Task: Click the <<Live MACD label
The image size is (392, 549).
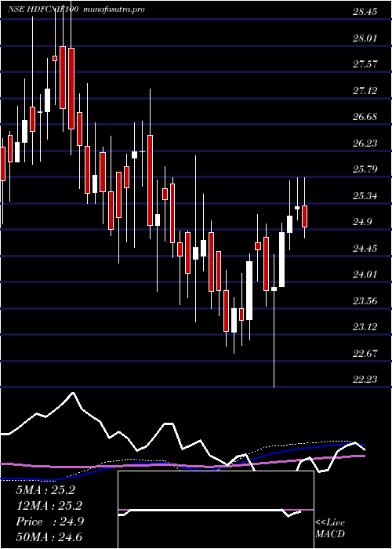Action: coord(330,528)
